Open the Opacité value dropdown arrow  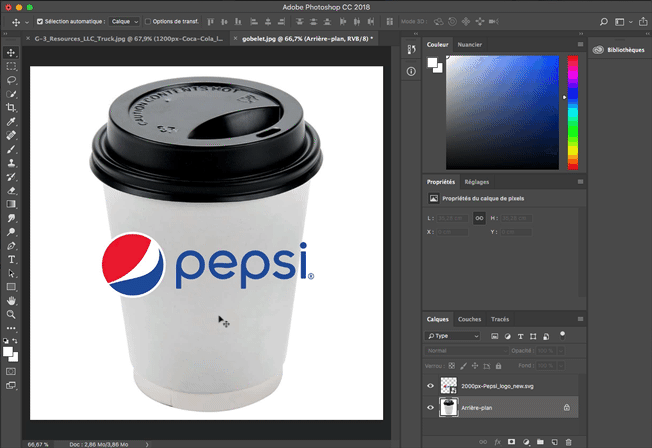(x=561, y=351)
